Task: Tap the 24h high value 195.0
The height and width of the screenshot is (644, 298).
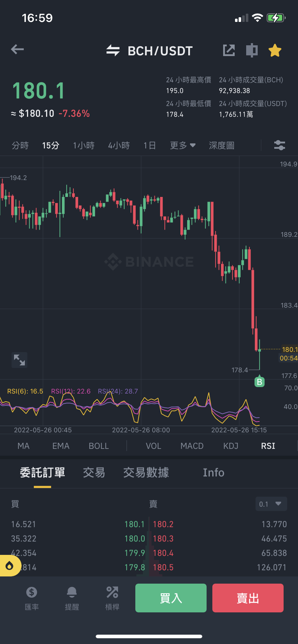Action: click(175, 91)
